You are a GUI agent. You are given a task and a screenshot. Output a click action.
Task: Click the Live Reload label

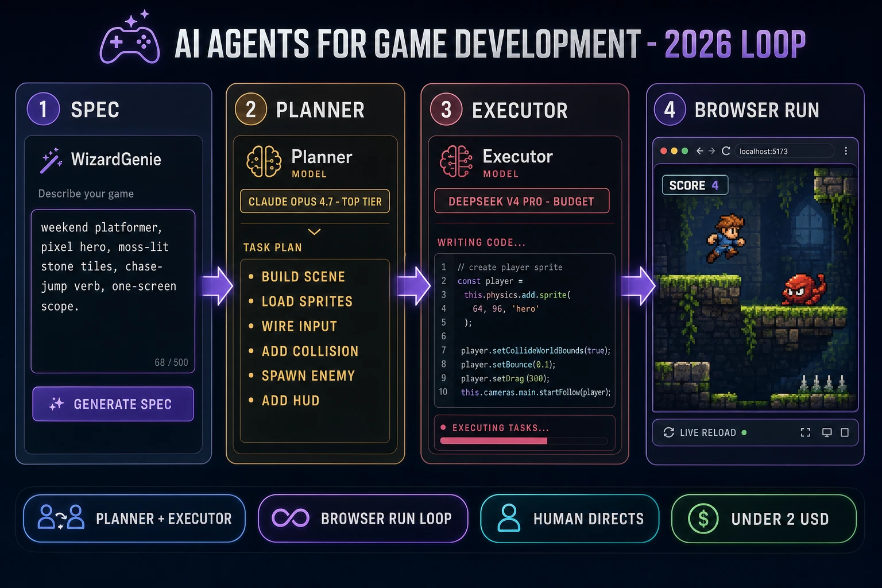[x=707, y=432]
